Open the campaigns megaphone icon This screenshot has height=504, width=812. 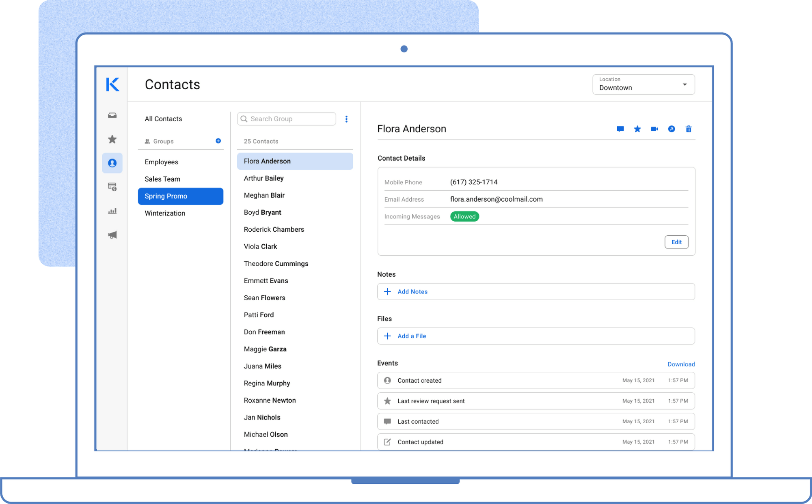(x=112, y=235)
